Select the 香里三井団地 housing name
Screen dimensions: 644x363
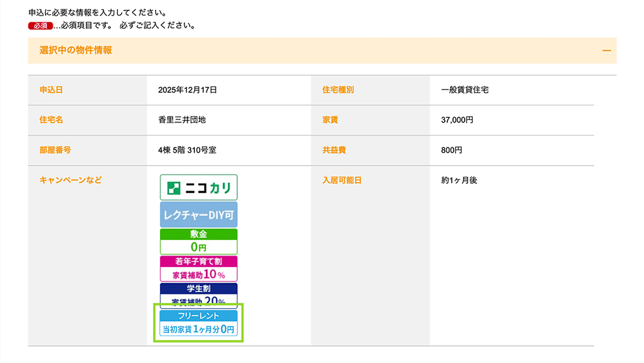pyautogui.click(x=182, y=120)
